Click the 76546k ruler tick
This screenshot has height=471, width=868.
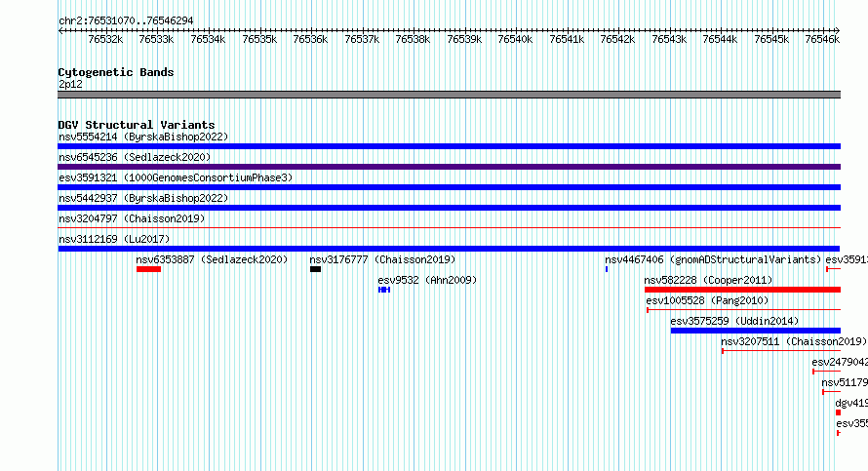coord(822,39)
